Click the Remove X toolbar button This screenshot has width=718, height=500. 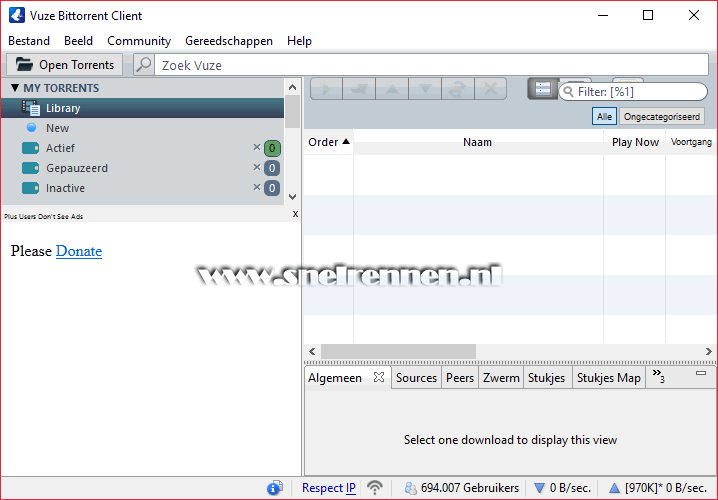[490, 89]
